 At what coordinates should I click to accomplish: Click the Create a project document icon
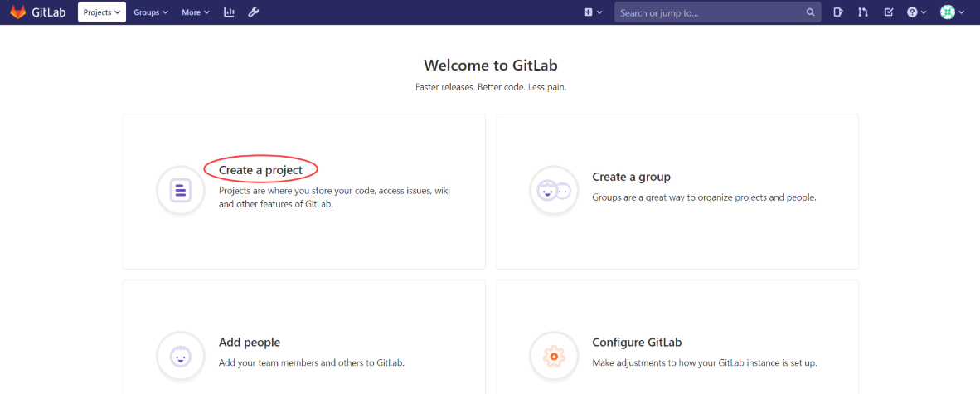pos(181,190)
